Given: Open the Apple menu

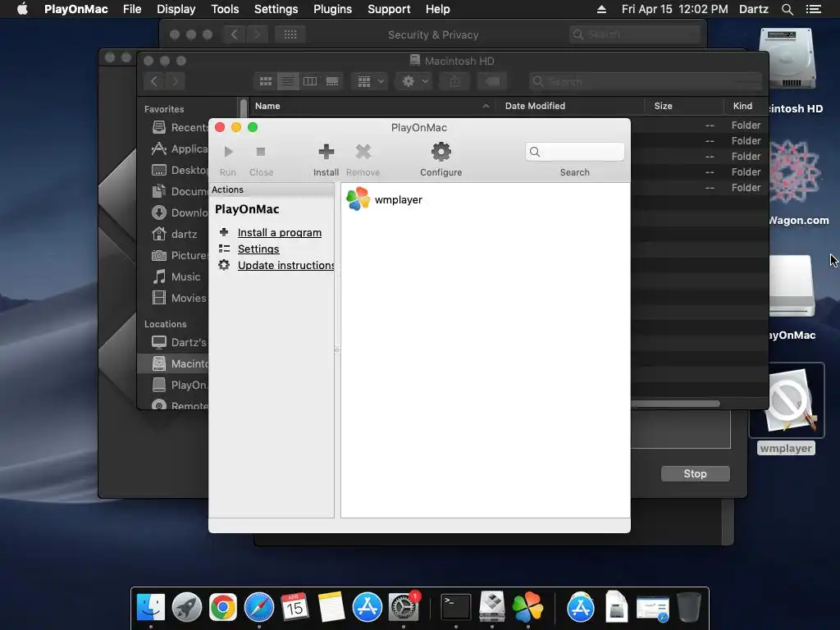Looking at the screenshot, I should pyautogui.click(x=22, y=9).
